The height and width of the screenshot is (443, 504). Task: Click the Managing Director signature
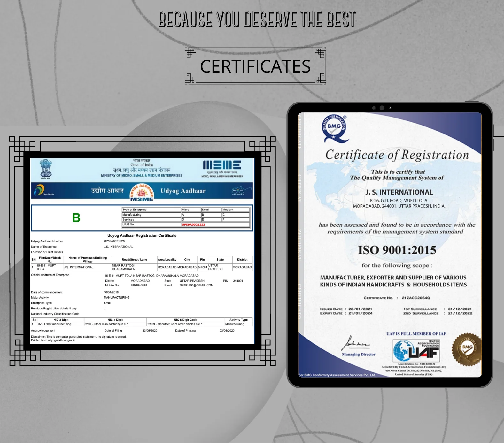356,344
